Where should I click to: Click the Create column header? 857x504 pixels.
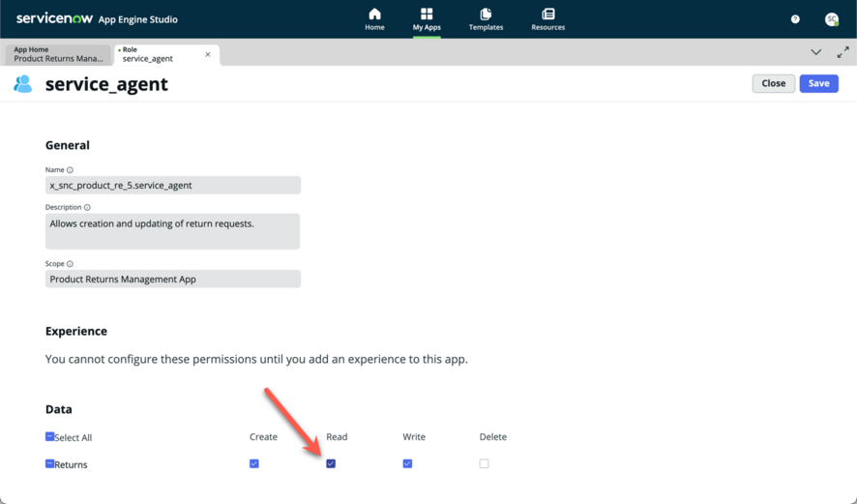pos(263,436)
